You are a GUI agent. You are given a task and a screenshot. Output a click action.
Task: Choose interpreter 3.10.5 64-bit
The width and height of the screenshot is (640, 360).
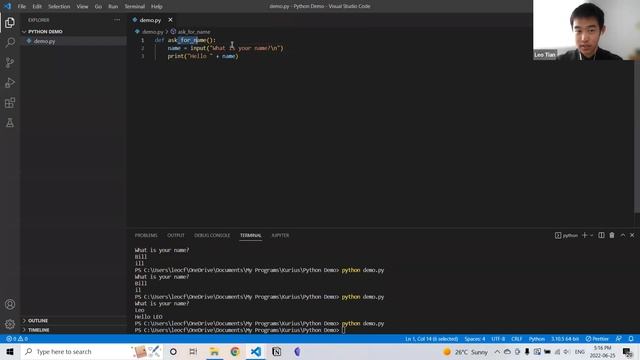point(565,339)
